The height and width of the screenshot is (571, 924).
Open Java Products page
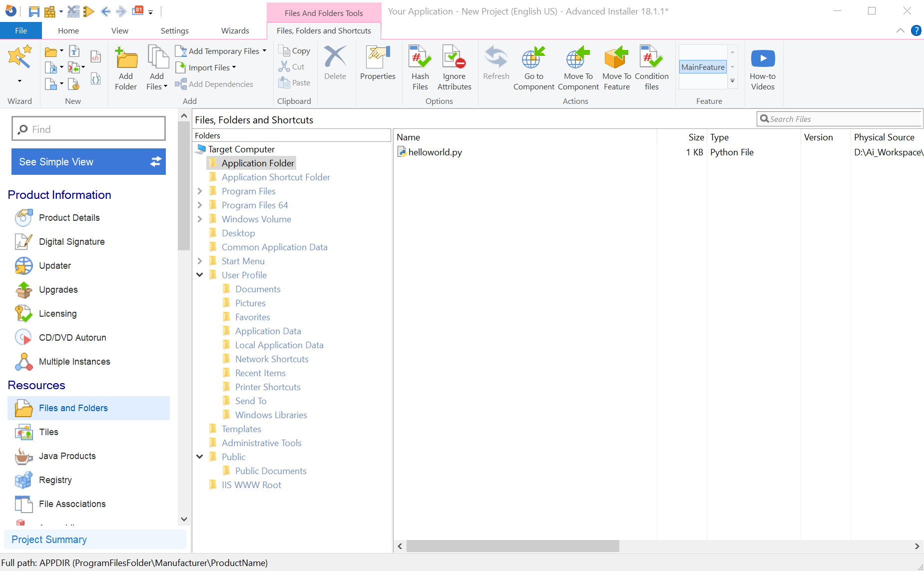67,456
